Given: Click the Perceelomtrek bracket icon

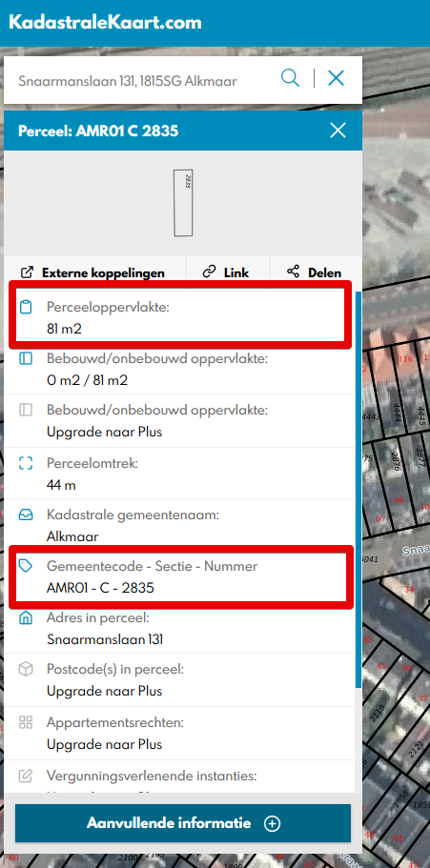Looking at the screenshot, I should pyautogui.click(x=26, y=463).
